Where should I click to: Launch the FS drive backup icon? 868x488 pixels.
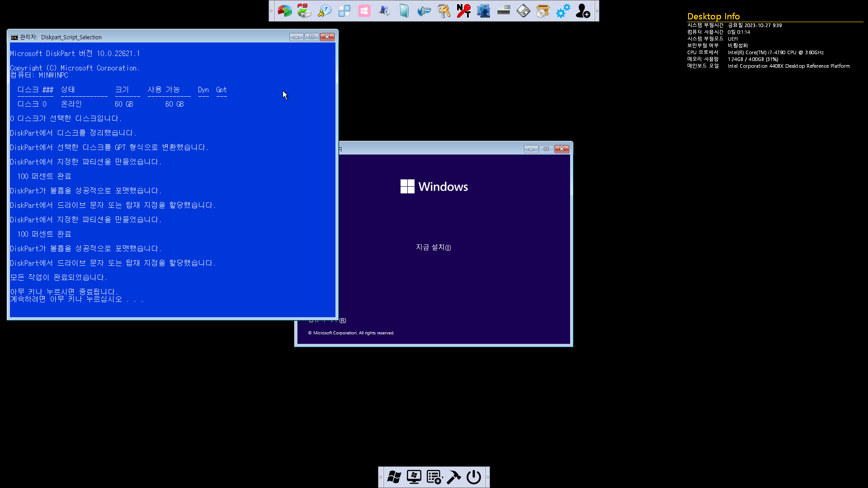pos(305,11)
